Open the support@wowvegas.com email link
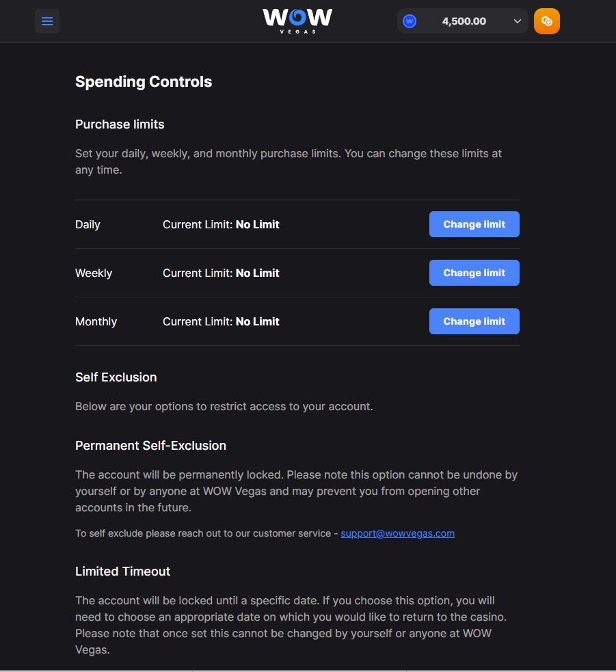616x672 pixels. 397,533
